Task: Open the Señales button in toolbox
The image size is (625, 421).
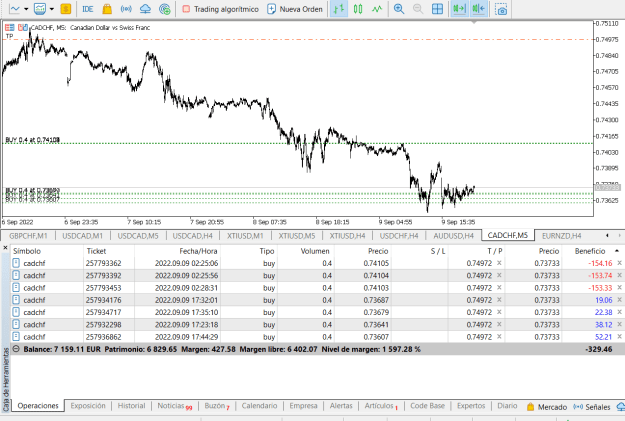Action: click(592, 407)
